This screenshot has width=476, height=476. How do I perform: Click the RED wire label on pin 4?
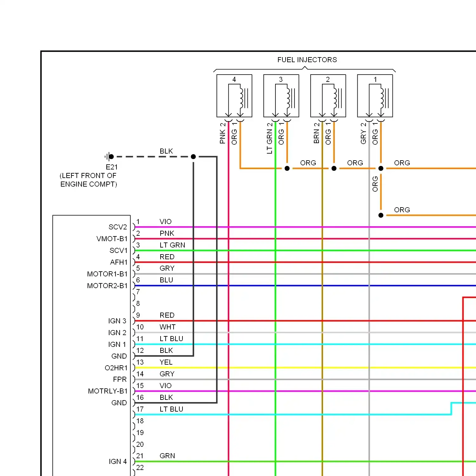(167, 257)
